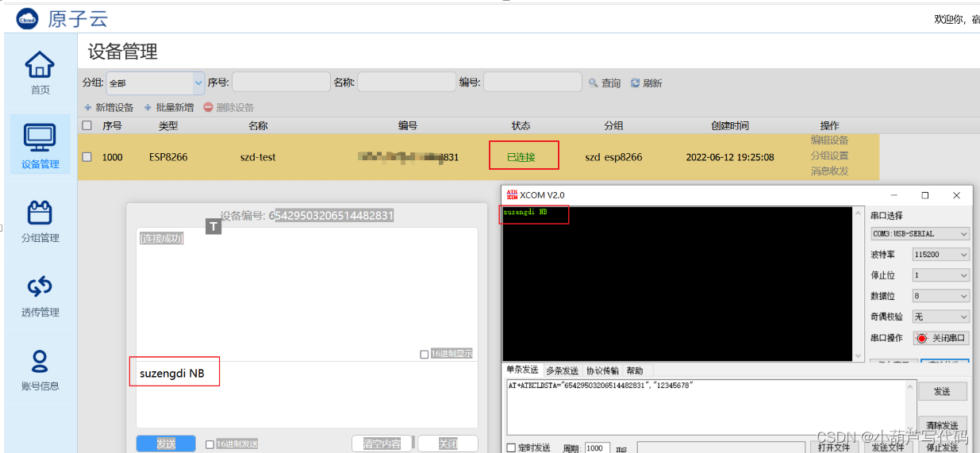Screen dimensions: 980x453
Task: Click the 编组设备 link
Action: 829,140
